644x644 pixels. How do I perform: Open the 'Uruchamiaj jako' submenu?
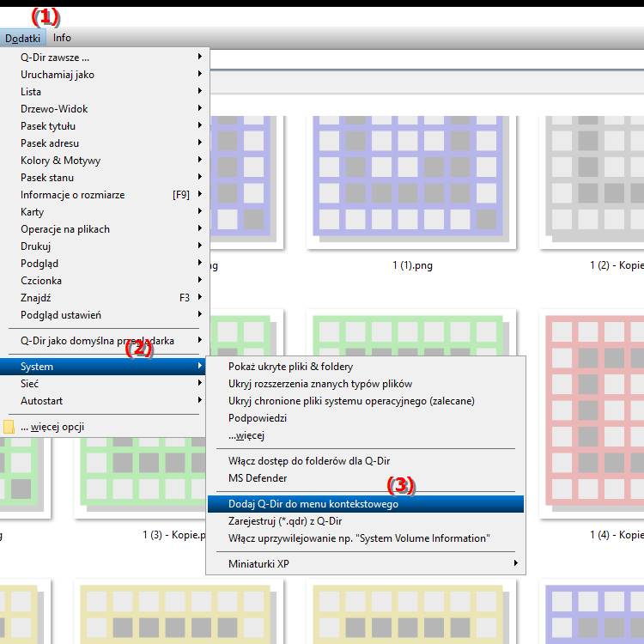[x=105, y=75]
